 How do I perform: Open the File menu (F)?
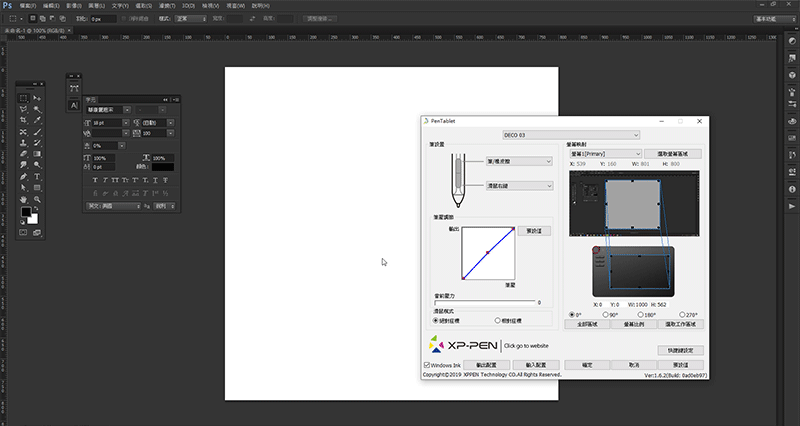(28, 6)
